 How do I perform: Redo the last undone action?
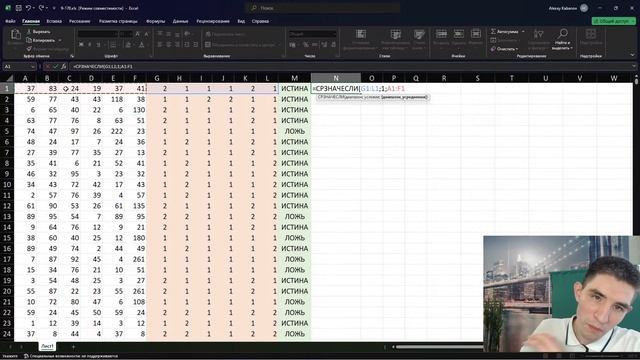(41, 8)
